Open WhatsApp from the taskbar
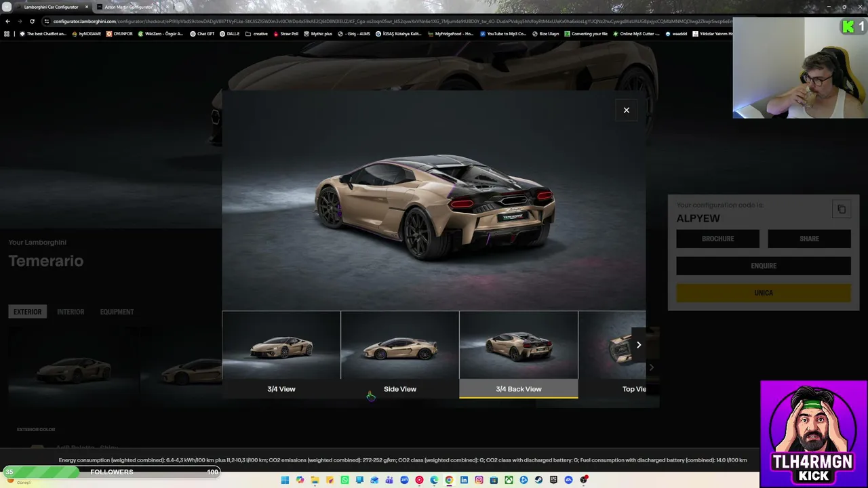The width and height of the screenshot is (868, 488). click(x=344, y=480)
